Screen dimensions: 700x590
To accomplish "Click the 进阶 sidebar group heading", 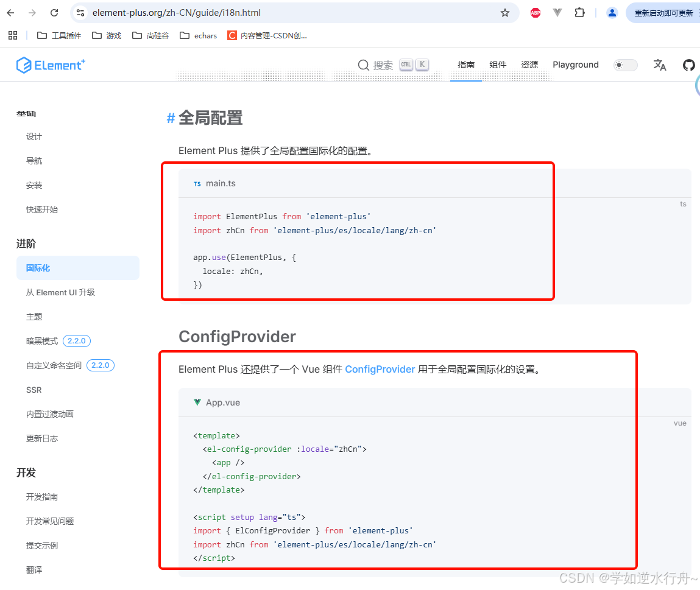I will tap(26, 244).
